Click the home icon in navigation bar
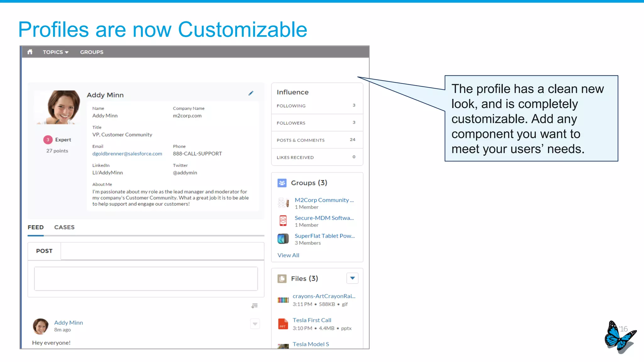Screen dimensions: 644x362 [x=30, y=52]
